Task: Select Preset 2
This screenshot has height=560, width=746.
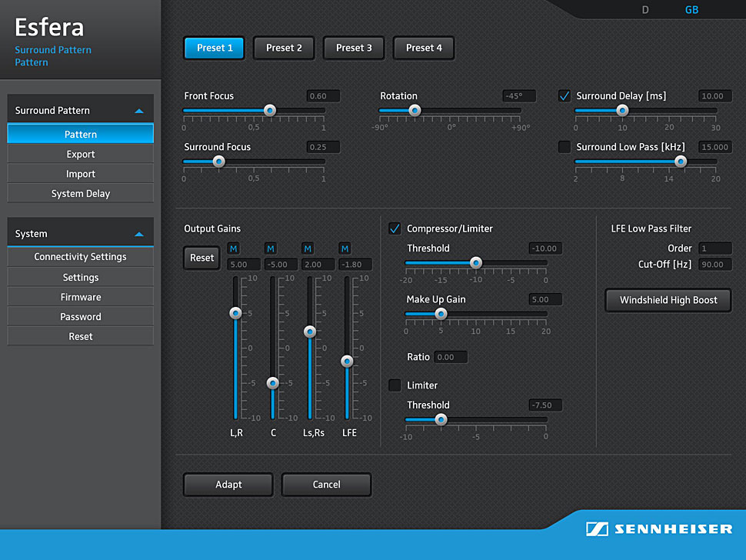Action: [x=284, y=48]
